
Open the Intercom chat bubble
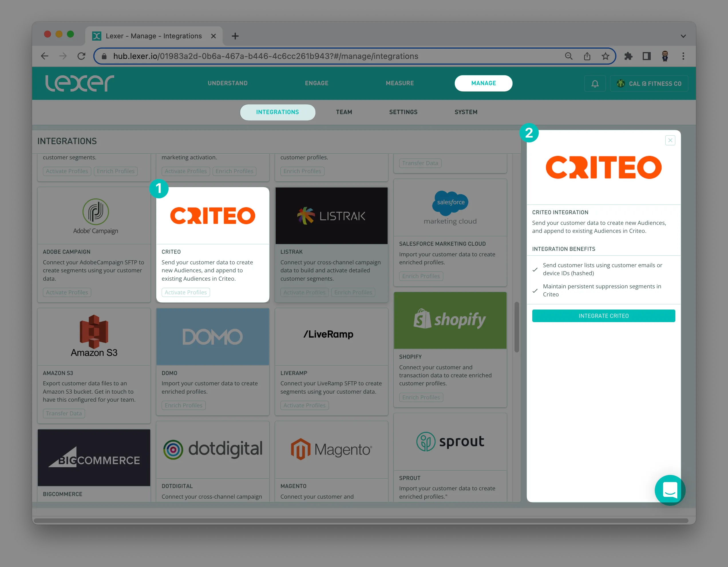point(670,490)
